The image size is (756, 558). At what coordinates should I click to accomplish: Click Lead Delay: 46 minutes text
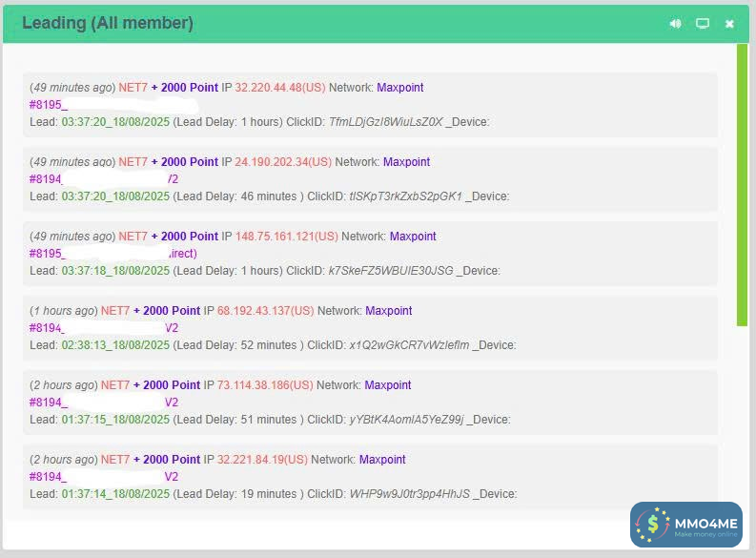pos(238,196)
